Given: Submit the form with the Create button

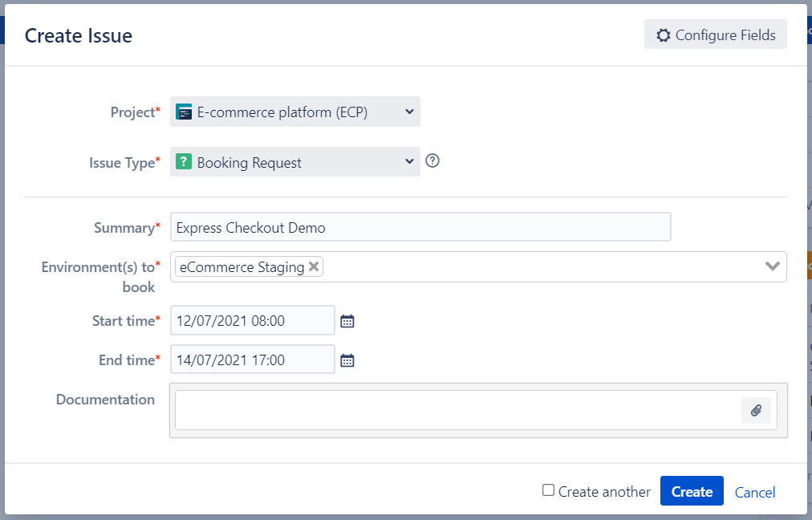Looking at the screenshot, I should coord(691,490).
